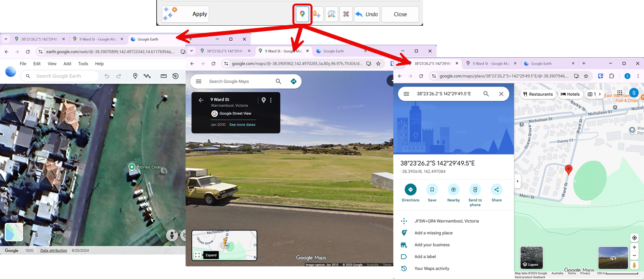Click the location pin icon in 9 Ward St card

pos(264,100)
